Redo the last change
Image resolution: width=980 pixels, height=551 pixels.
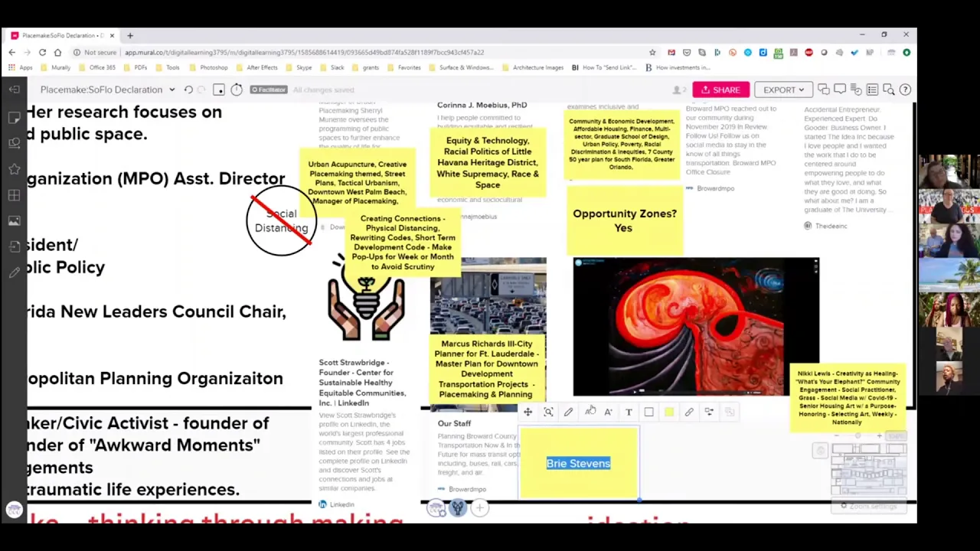pyautogui.click(x=202, y=90)
